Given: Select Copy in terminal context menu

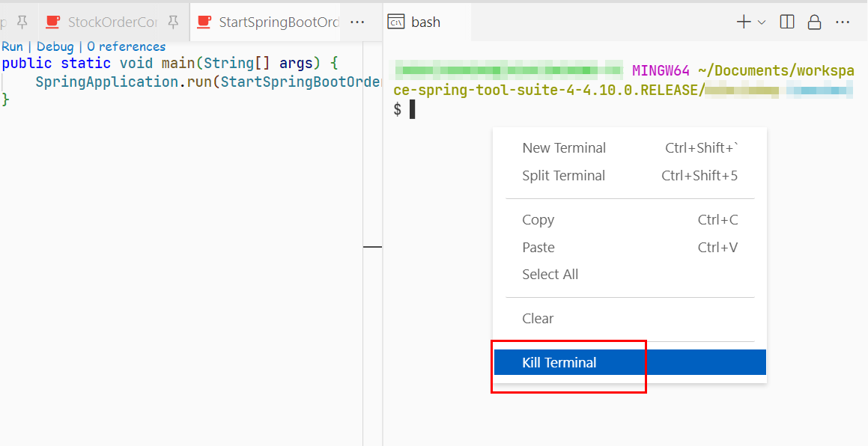Looking at the screenshot, I should (x=630, y=220).
